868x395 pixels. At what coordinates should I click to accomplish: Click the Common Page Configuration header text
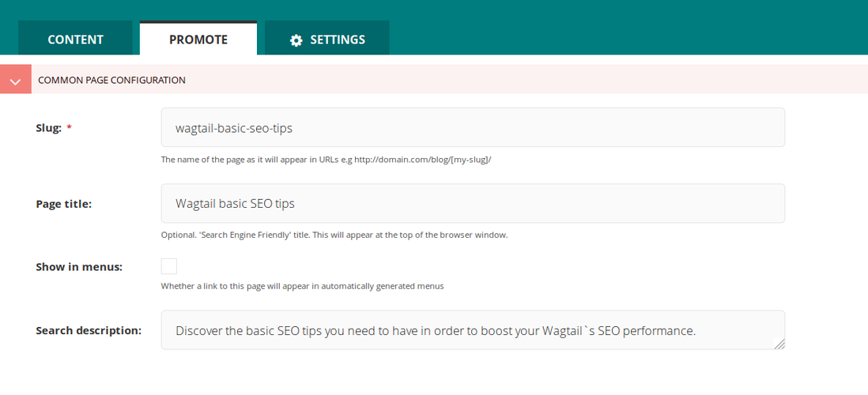pyautogui.click(x=111, y=81)
